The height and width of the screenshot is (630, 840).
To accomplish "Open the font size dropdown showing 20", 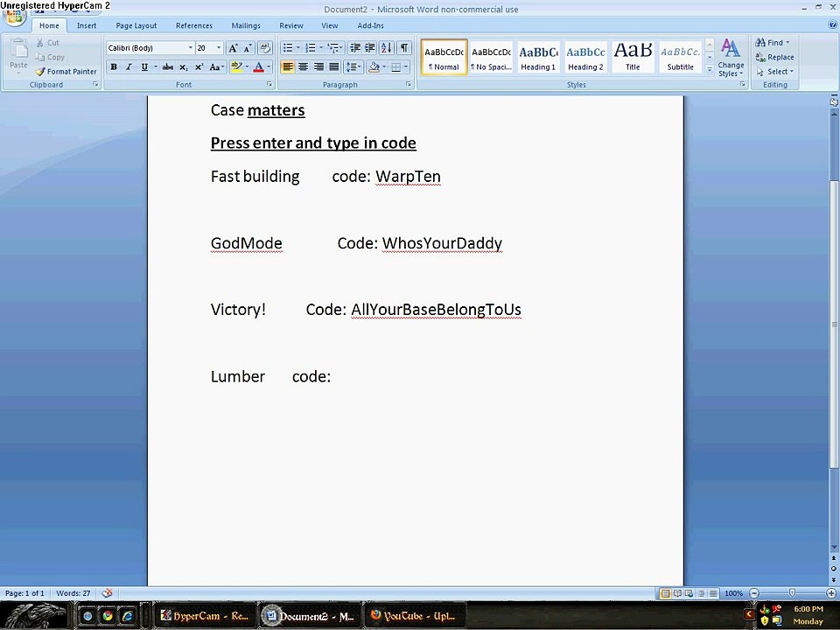I will 219,47.
